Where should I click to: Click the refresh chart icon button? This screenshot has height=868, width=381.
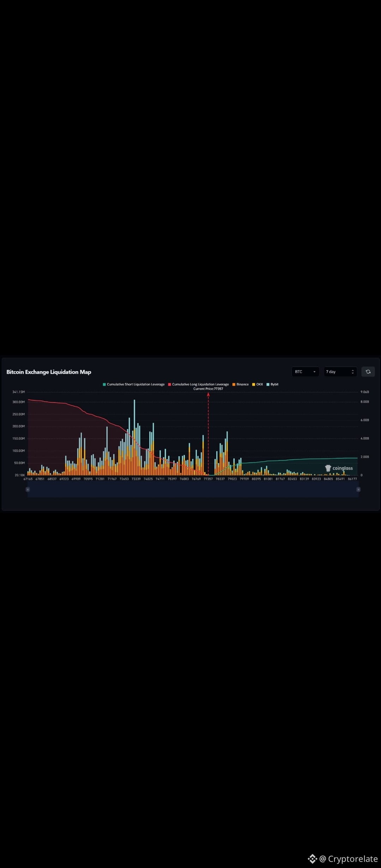[368, 372]
